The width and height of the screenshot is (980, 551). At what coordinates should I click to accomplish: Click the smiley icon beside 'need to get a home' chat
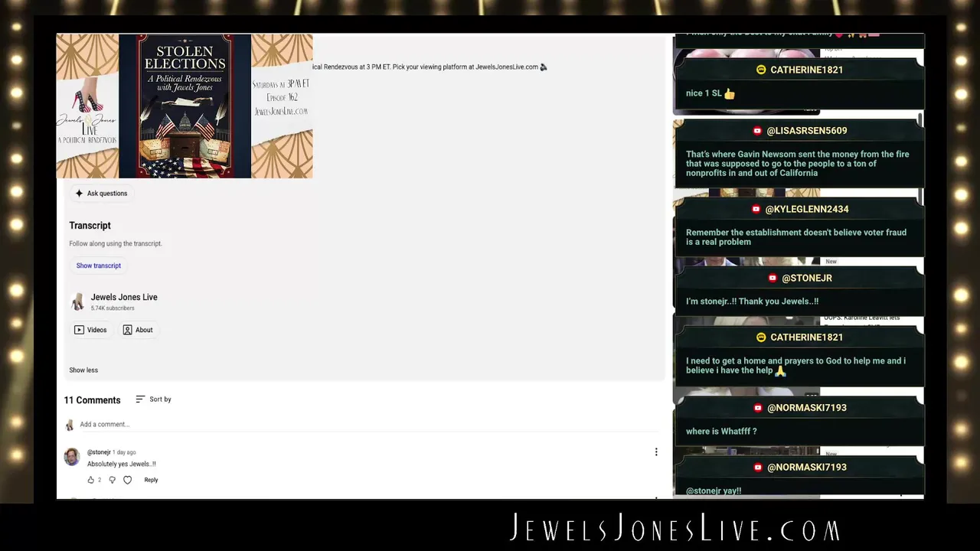761,337
